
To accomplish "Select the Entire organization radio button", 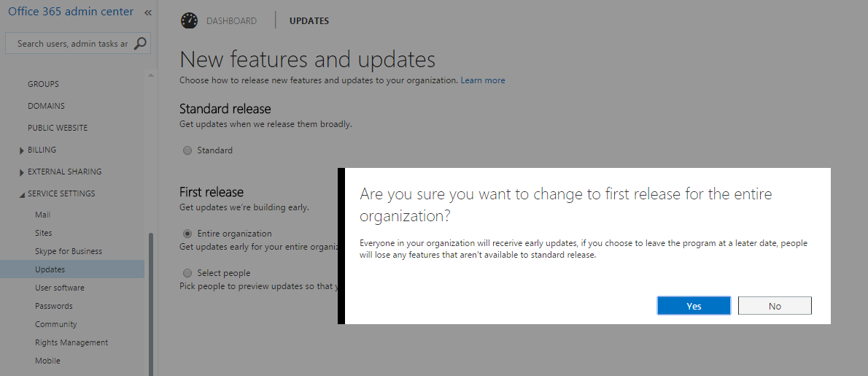I will coord(187,233).
